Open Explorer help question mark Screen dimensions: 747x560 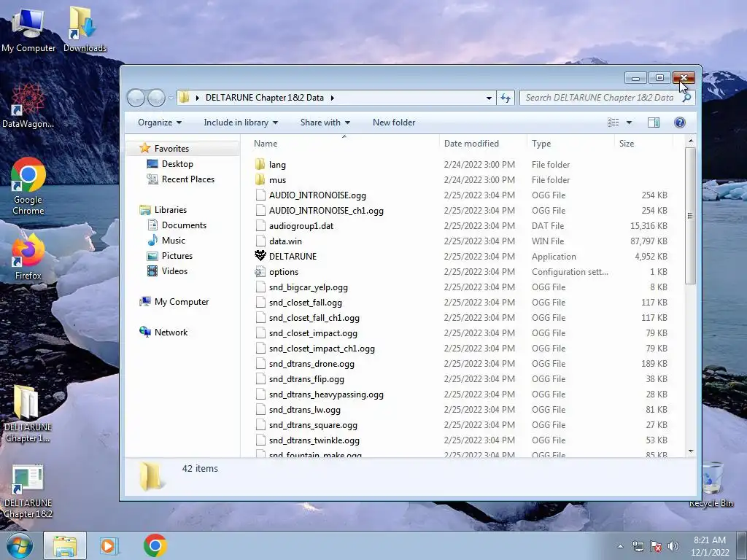coord(680,122)
